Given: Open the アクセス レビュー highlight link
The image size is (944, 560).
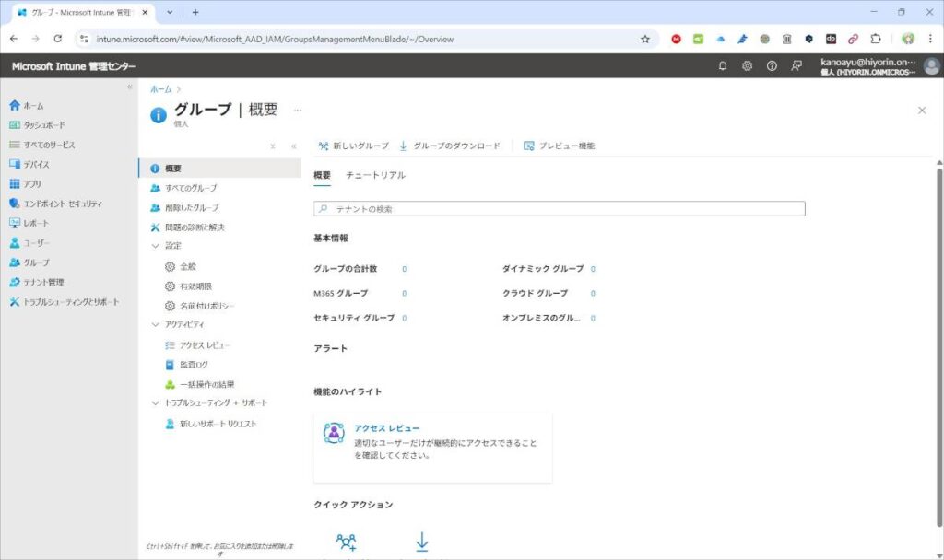Looking at the screenshot, I should (386, 428).
